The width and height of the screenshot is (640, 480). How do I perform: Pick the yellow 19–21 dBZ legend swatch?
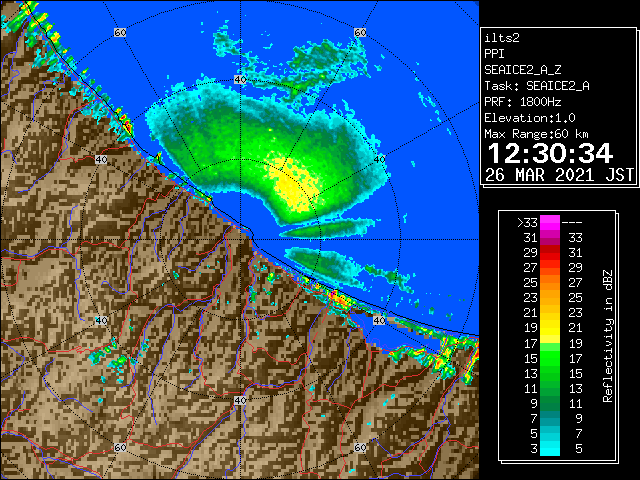tap(549, 328)
